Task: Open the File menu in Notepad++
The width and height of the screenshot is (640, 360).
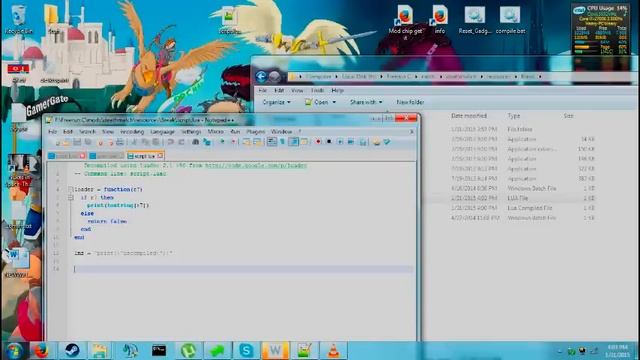Action: coord(53,132)
